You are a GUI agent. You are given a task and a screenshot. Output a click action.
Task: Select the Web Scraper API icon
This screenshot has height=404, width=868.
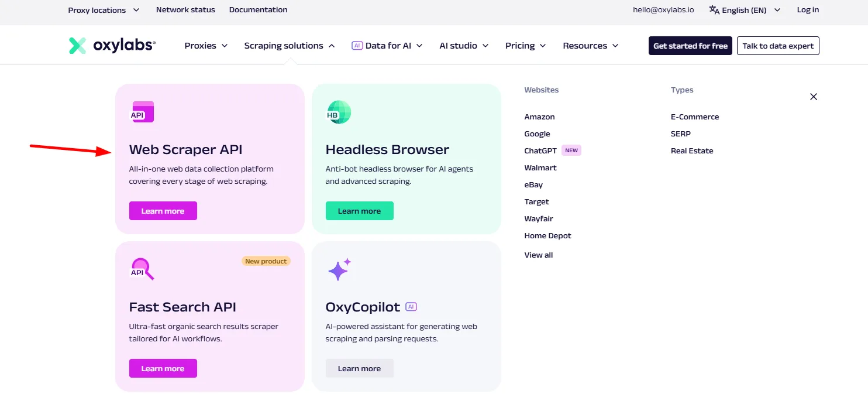click(141, 111)
